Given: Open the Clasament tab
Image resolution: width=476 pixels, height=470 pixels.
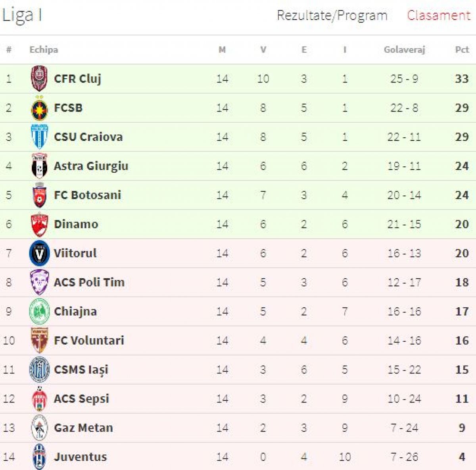Looking at the screenshot, I should [438, 15].
